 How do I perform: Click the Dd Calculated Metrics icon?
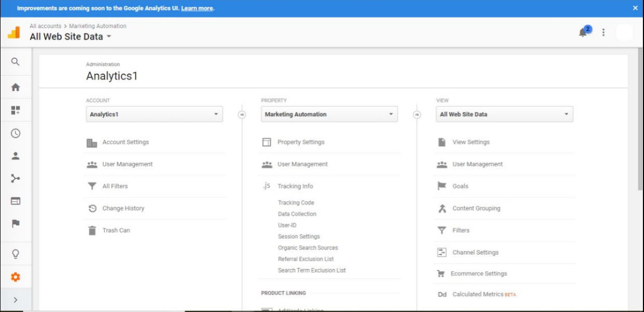point(442,294)
